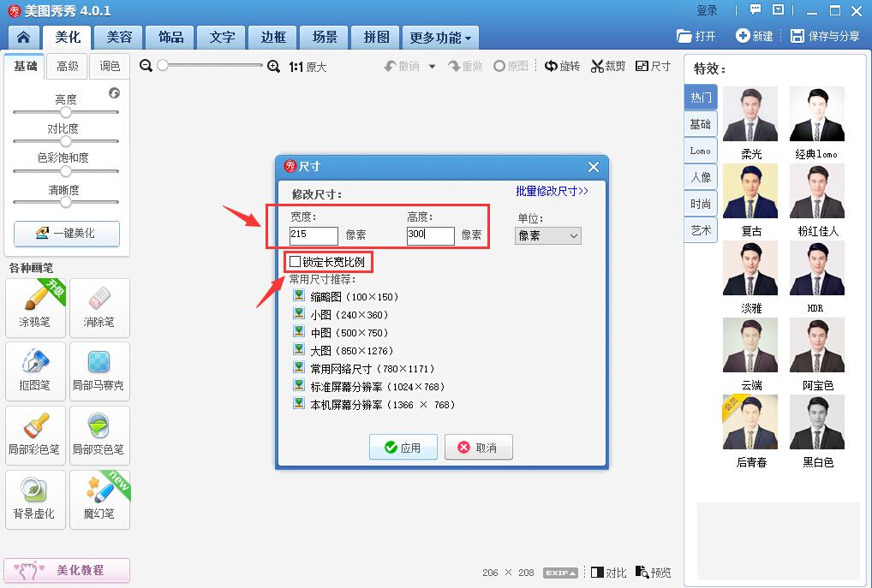Open the 单位 unit dropdown

[548, 235]
